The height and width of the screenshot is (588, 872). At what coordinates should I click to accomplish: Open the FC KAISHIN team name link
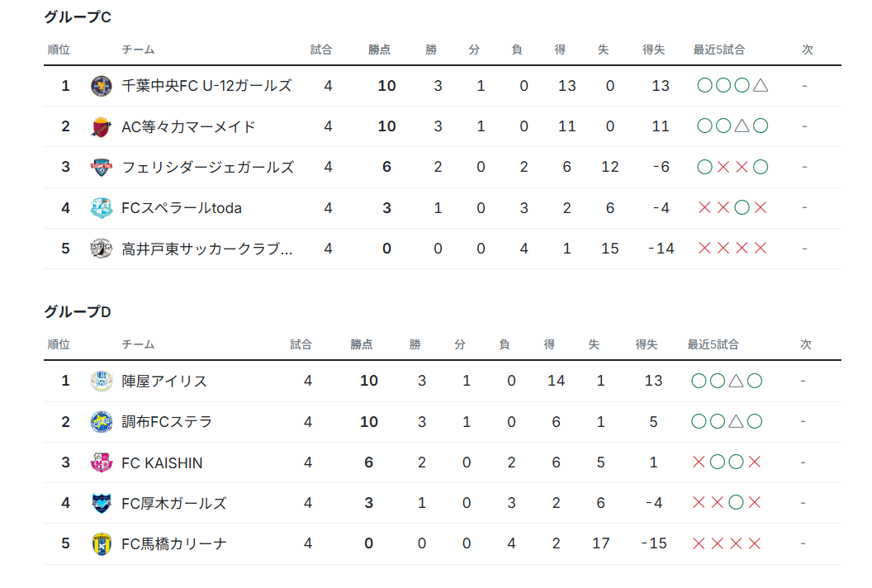162,462
